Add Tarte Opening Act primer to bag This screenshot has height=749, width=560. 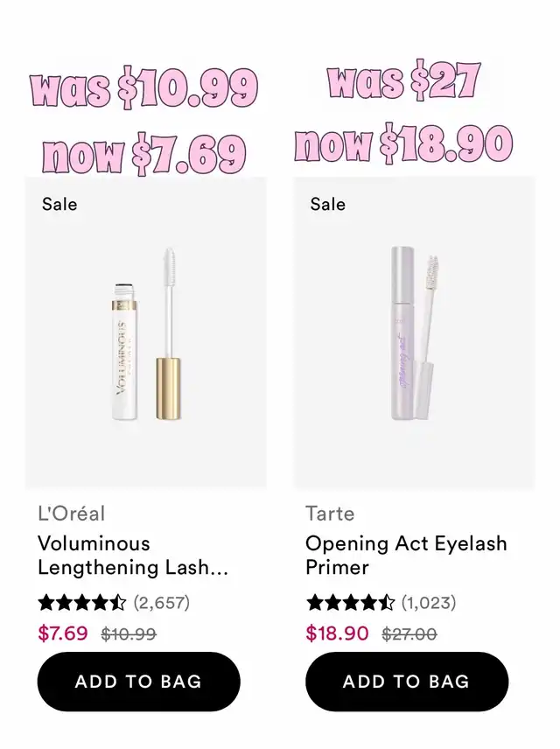click(x=407, y=681)
